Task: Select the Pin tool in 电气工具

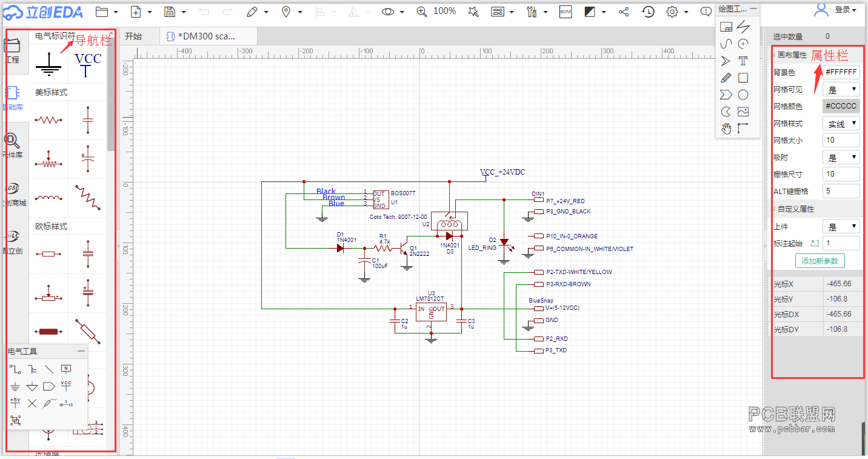Action: tap(66, 403)
